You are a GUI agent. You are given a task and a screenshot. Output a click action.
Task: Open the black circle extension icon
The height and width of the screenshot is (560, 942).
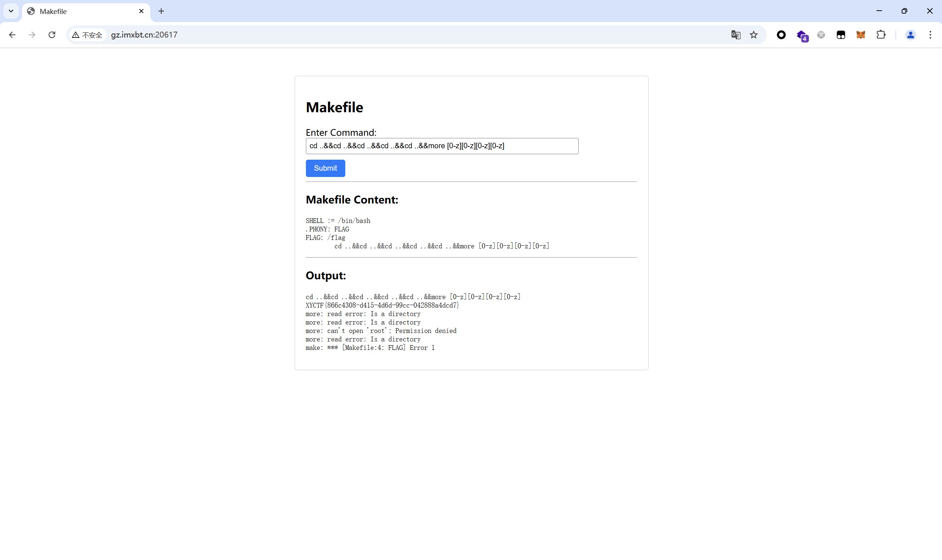coord(781,35)
